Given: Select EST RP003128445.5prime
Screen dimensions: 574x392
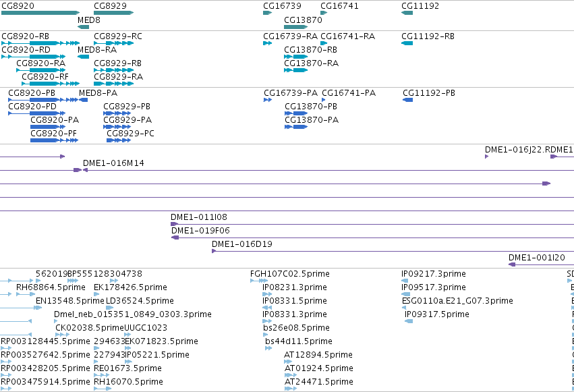Looking at the screenshot, I should tap(45, 341).
